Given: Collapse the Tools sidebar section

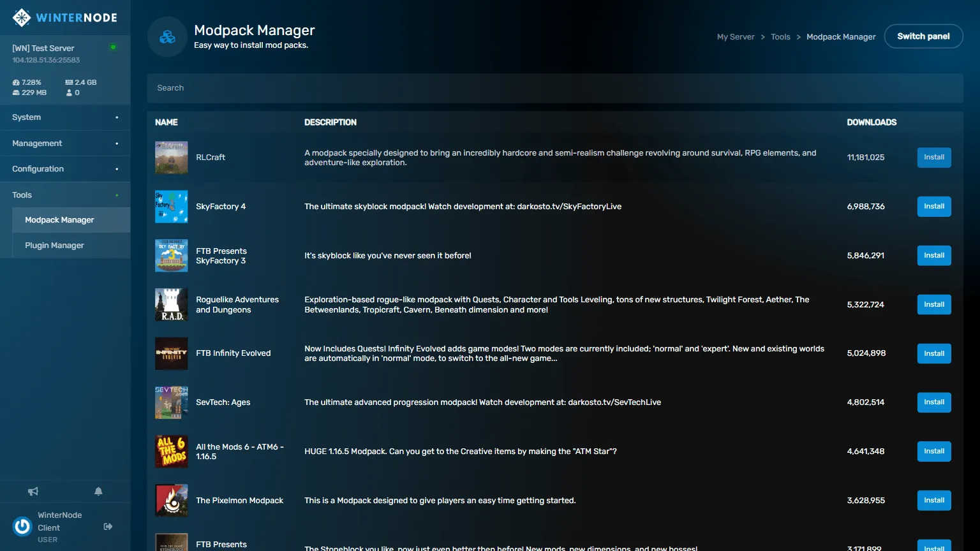Looking at the screenshot, I should coord(65,195).
